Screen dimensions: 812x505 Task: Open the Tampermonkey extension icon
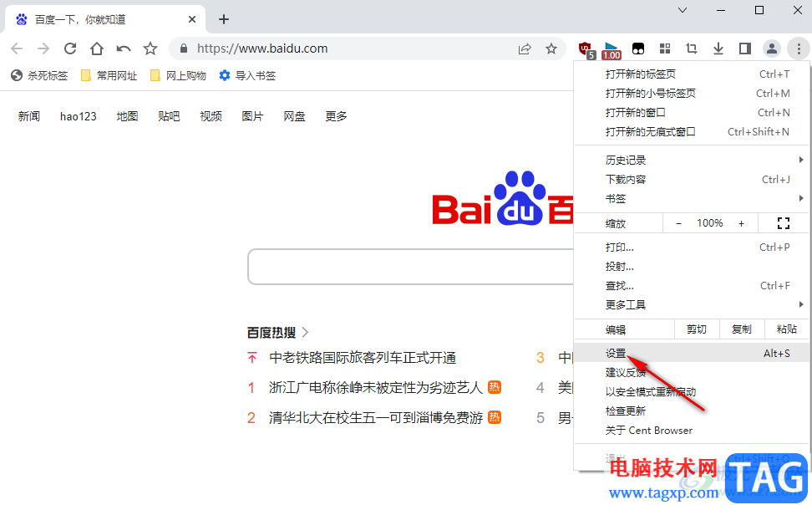click(638, 48)
